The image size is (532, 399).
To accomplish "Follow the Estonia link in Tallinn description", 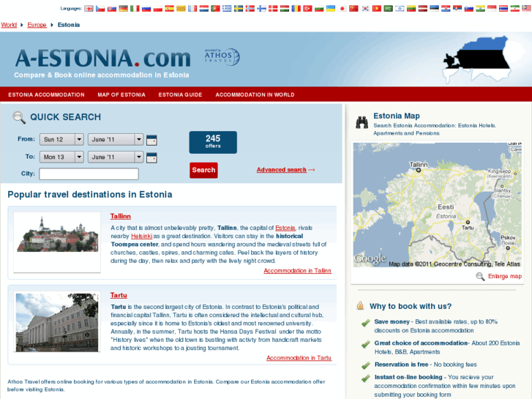I will click(x=285, y=228).
